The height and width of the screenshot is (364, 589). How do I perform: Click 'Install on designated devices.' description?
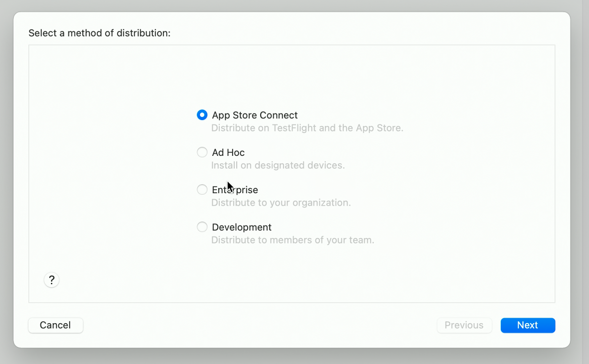click(278, 165)
